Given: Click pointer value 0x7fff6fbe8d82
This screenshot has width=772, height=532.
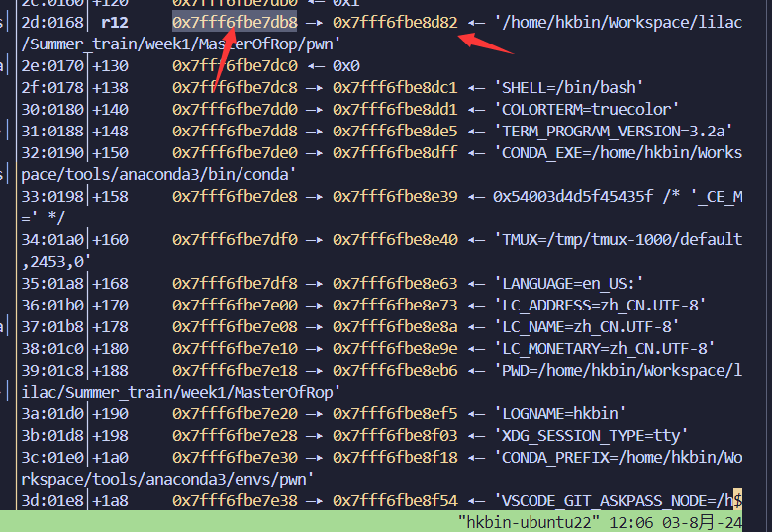Looking at the screenshot, I should coord(395,22).
